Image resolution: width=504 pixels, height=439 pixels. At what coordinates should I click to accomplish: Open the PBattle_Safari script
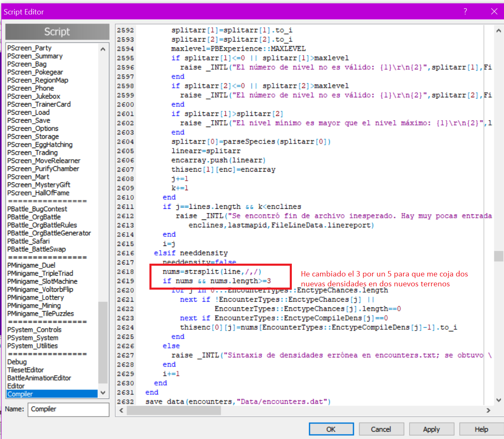coord(28,241)
